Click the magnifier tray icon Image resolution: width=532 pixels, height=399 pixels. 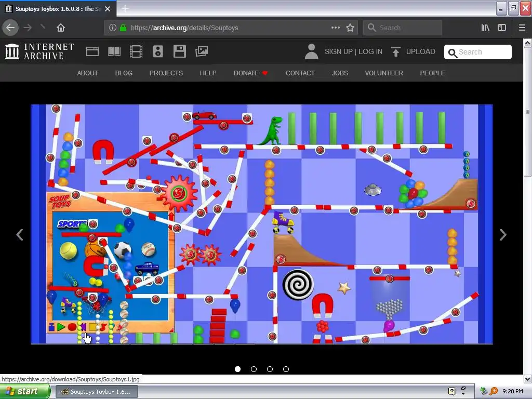[494, 392]
